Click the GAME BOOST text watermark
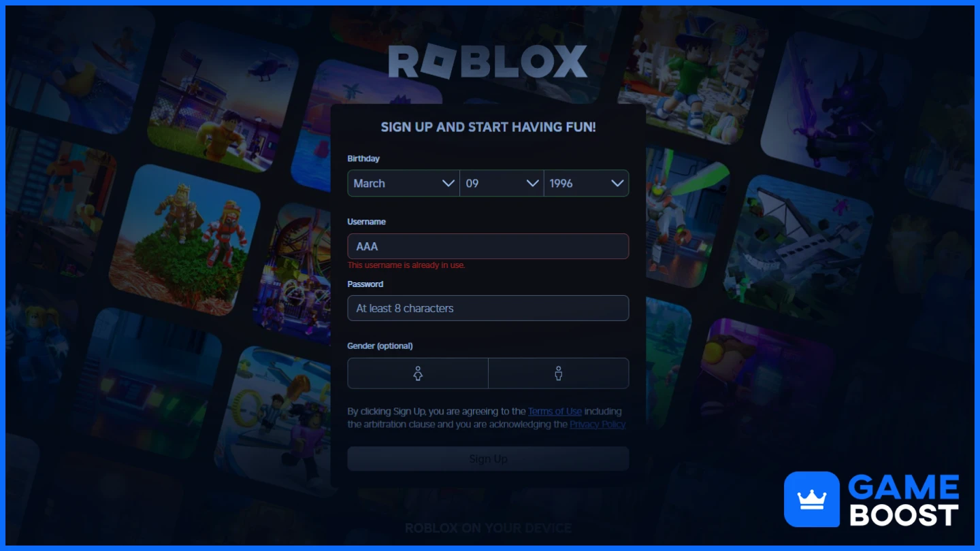This screenshot has height=551, width=980. tap(904, 501)
